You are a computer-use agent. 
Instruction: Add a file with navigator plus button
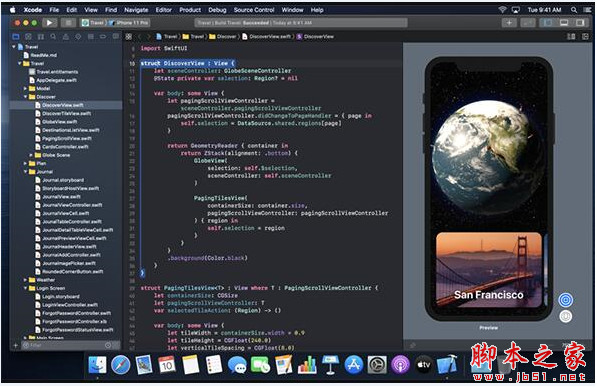[x=16, y=345]
